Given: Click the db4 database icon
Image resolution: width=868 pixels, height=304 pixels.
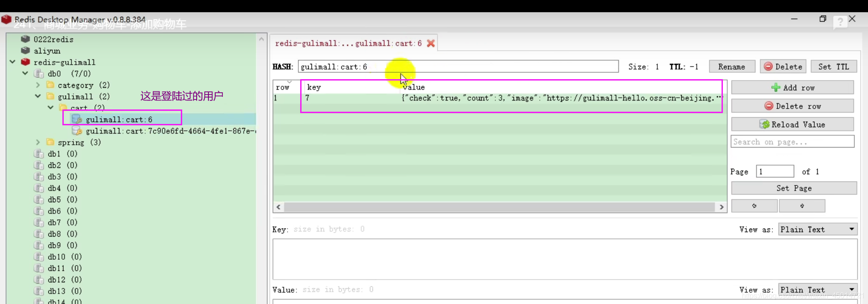Looking at the screenshot, I should [x=39, y=188].
